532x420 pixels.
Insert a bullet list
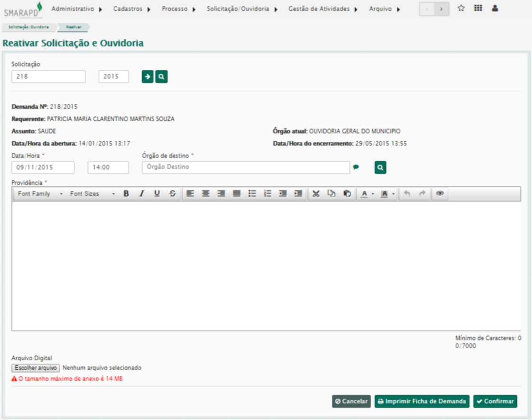(x=252, y=194)
